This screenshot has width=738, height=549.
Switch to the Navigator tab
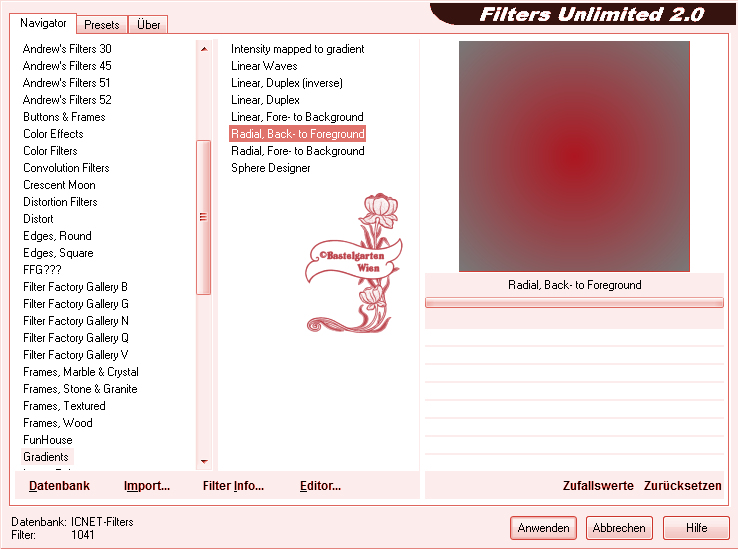click(43, 24)
